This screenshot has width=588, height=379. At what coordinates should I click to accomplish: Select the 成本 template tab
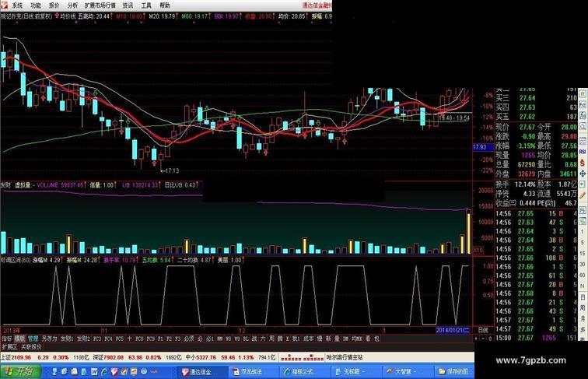[308, 339]
